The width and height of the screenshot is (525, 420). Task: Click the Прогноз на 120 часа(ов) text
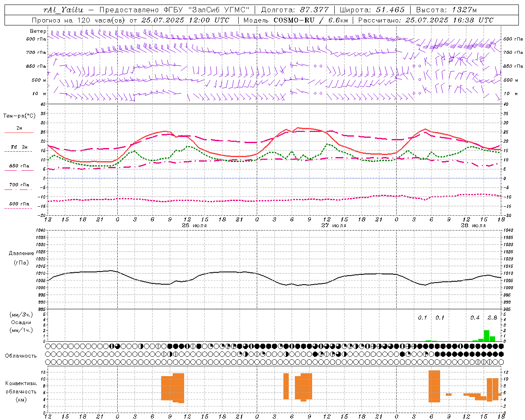(x=79, y=20)
